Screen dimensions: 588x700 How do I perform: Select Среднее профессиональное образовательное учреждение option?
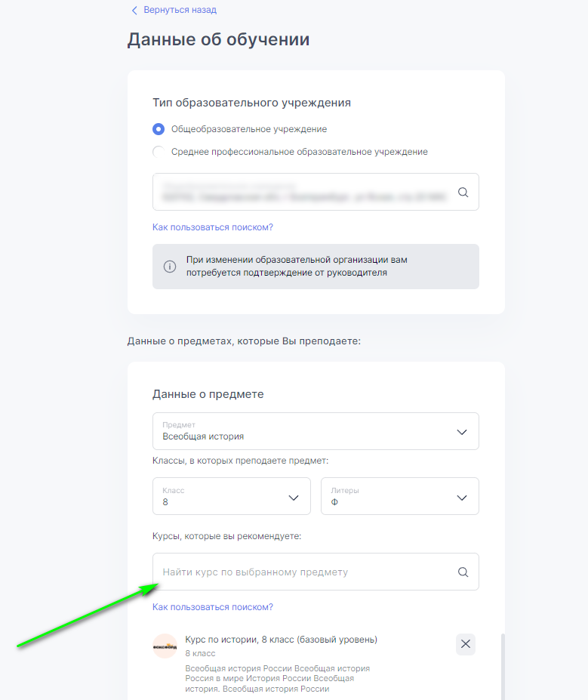[x=159, y=152]
